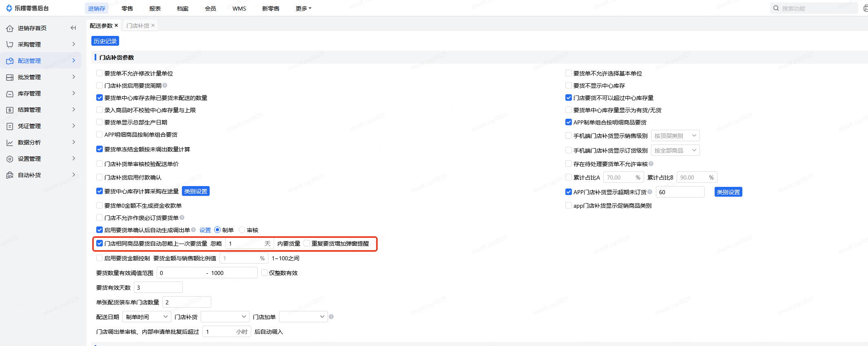Click 类别设置 next to 要货中心库存计算采购在途量

196,191
